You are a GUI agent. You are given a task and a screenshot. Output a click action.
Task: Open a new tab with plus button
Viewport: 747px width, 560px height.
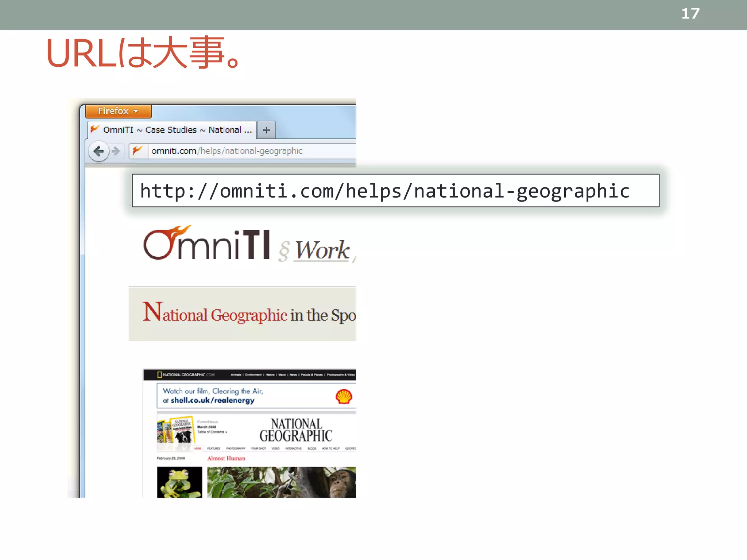pos(266,130)
